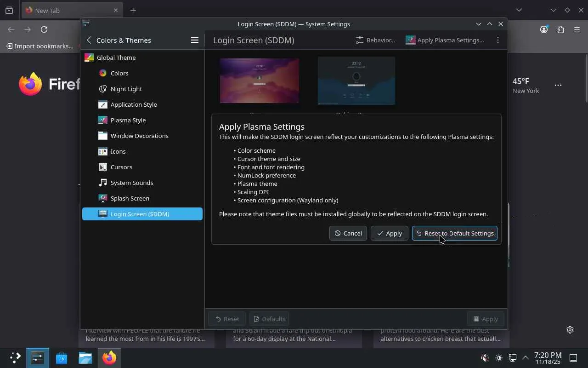
Task: Click the muted volume tray icon
Action: tap(485, 358)
